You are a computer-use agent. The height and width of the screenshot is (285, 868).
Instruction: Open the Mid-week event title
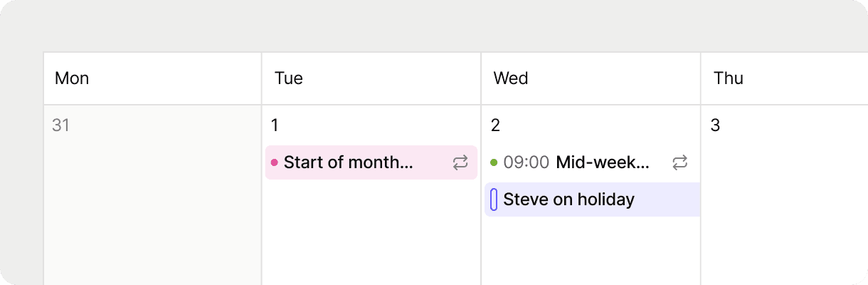[x=603, y=163]
